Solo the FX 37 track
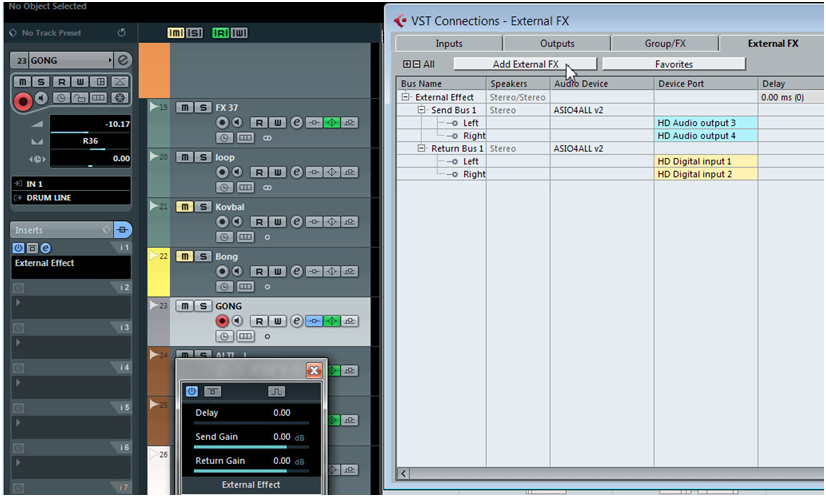 tap(203, 108)
